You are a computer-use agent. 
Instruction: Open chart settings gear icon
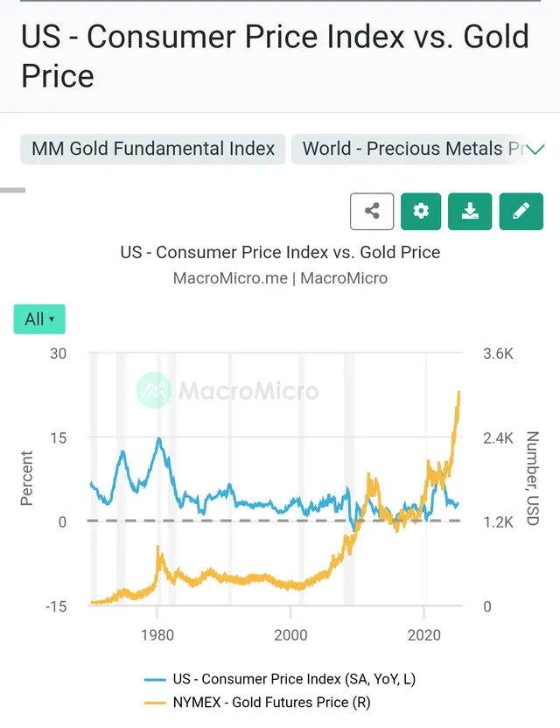421,212
